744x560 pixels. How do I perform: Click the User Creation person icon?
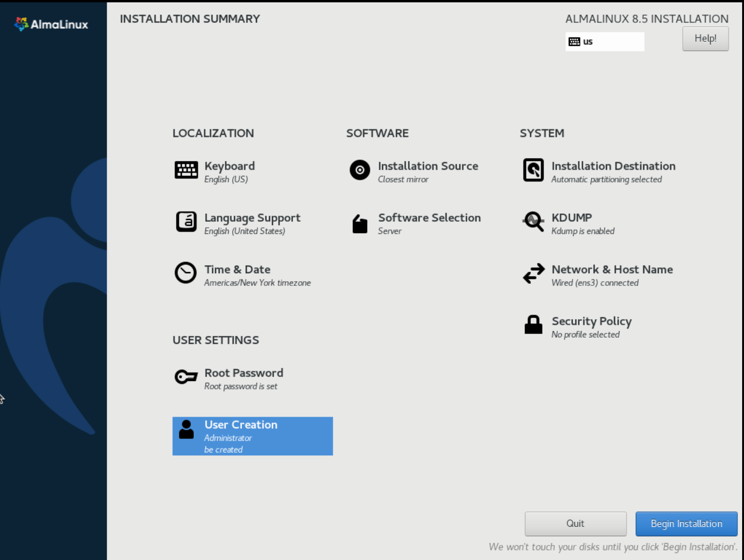[x=186, y=429]
